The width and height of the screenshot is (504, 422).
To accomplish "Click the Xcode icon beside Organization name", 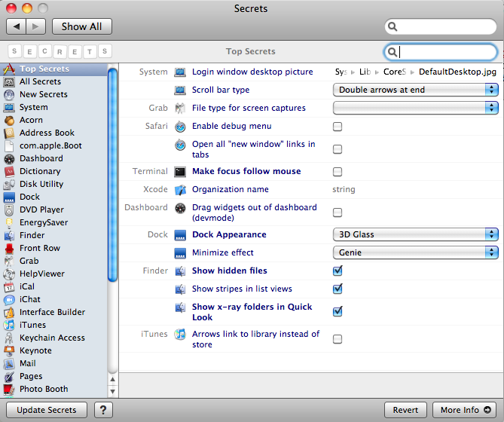I will [180, 190].
